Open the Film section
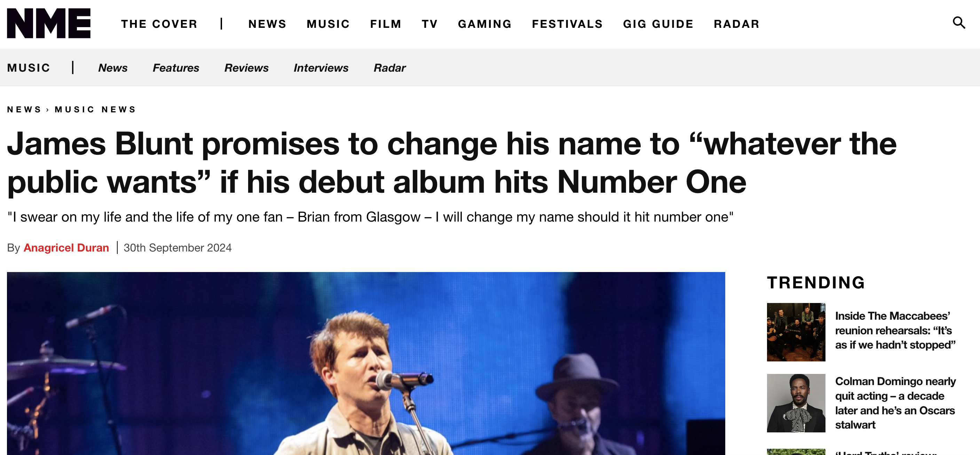980x455 pixels. pyautogui.click(x=386, y=24)
